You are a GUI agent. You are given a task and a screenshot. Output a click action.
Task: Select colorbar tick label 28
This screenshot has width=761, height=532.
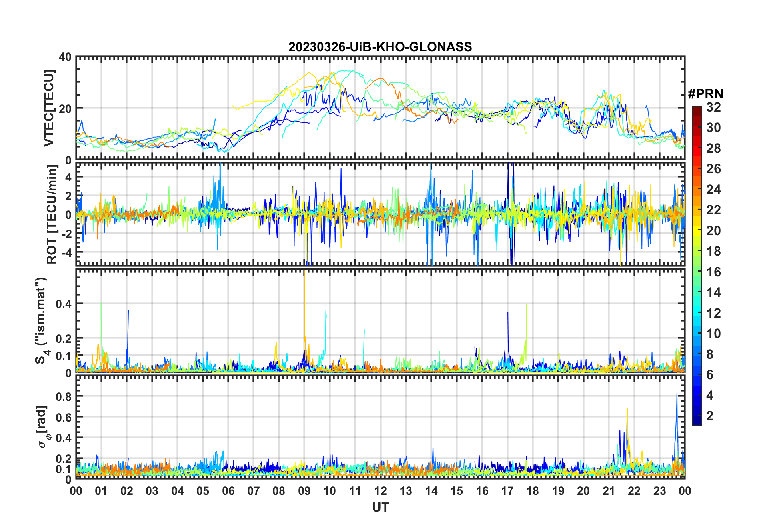713,148
